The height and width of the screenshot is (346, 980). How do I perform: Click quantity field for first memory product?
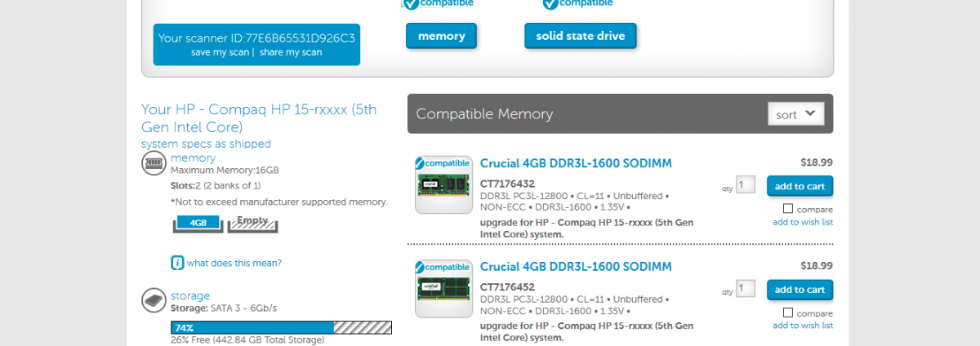[745, 184]
